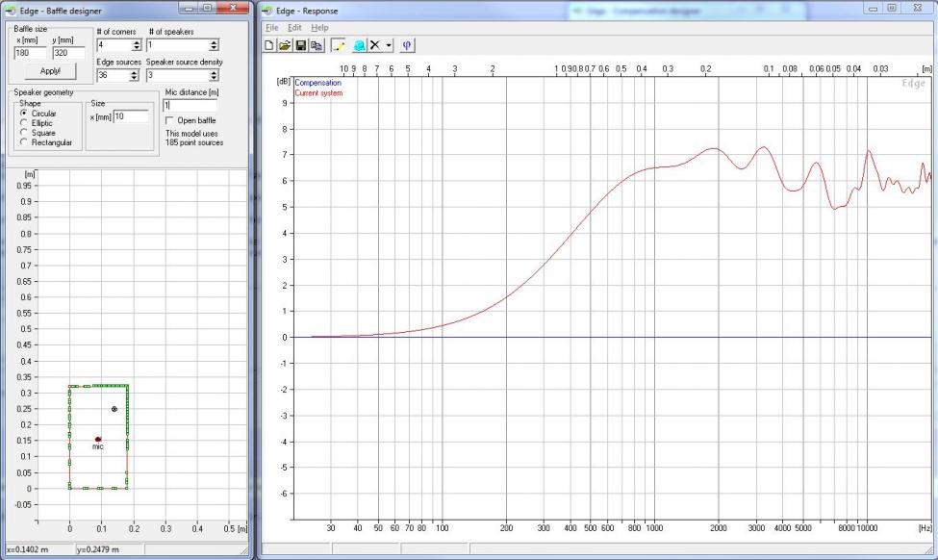Click the New file toolbar icon
The height and width of the screenshot is (560, 938).
coord(270,45)
